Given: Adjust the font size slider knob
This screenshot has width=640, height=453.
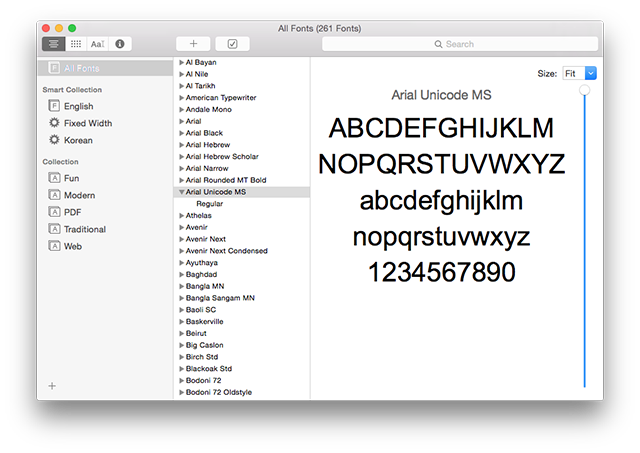Looking at the screenshot, I should coord(584,90).
